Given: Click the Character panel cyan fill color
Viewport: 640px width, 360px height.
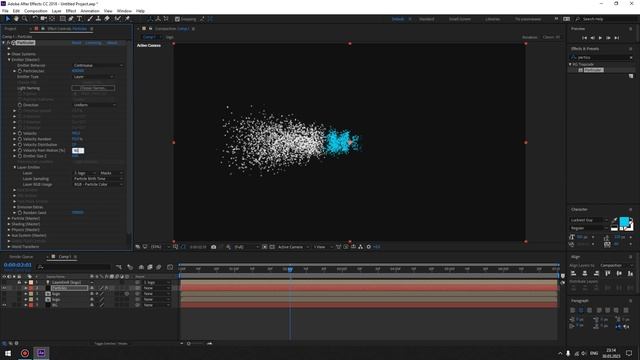Looking at the screenshot, I should [x=624, y=222].
